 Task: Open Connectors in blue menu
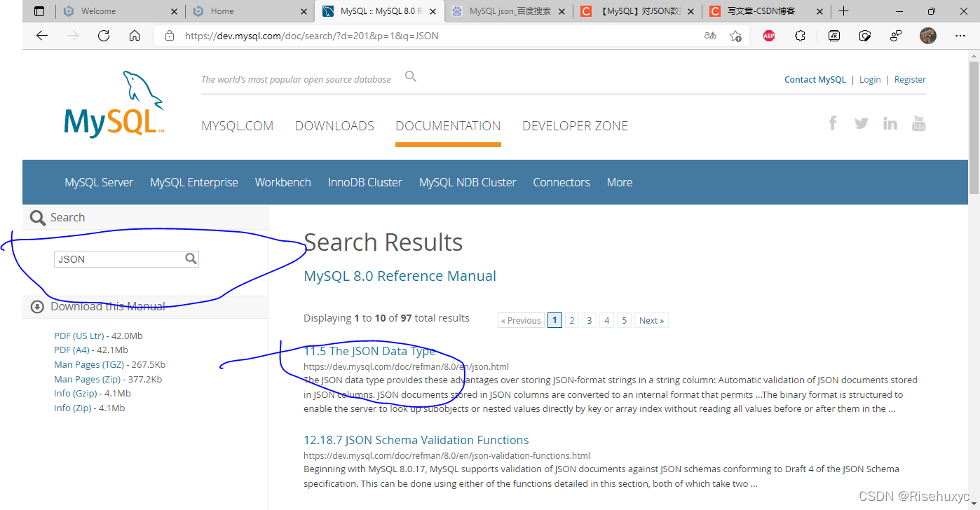coord(562,182)
